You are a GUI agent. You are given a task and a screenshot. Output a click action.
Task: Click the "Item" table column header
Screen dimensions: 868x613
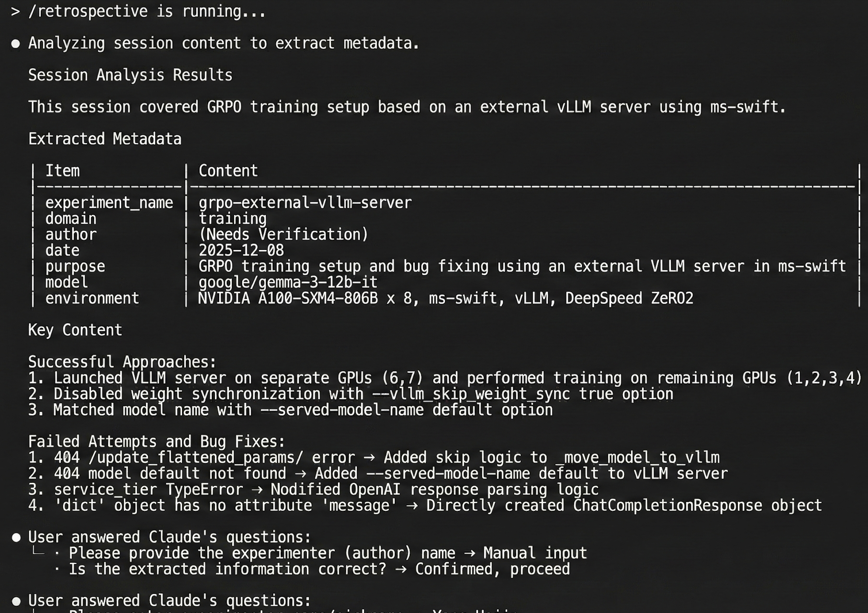coord(63,171)
